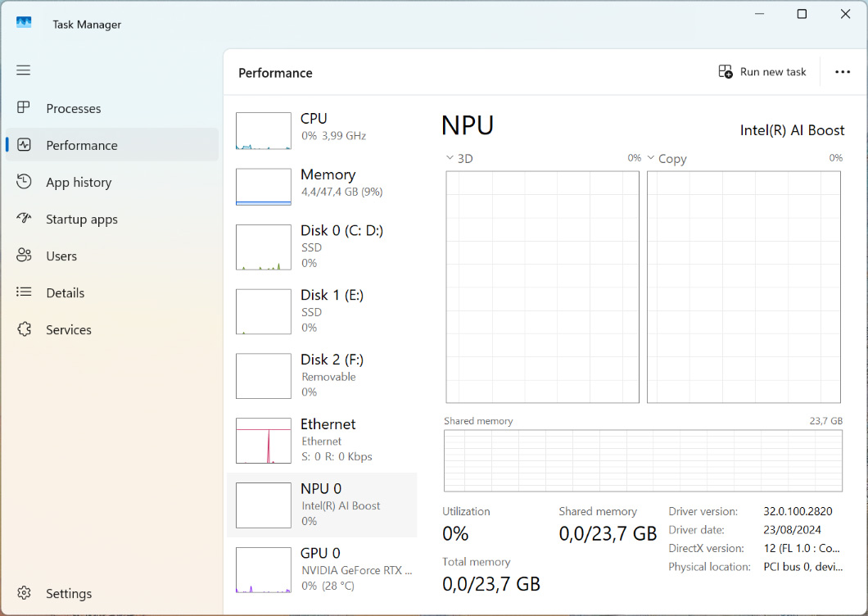Open the Users page

point(61,256)
